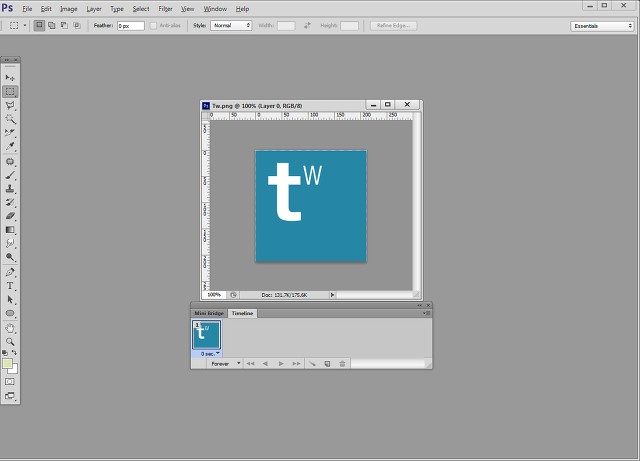Swap foreground and background colors

[x=14, y=352]
